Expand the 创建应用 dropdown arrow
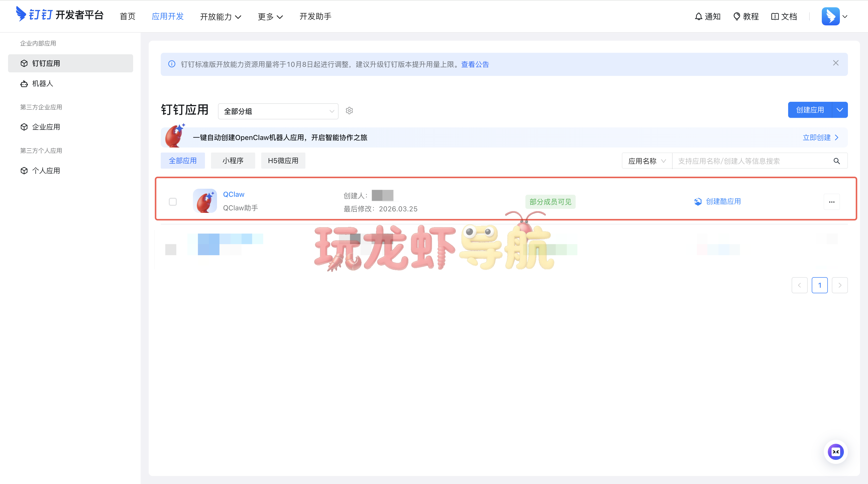 840,110
